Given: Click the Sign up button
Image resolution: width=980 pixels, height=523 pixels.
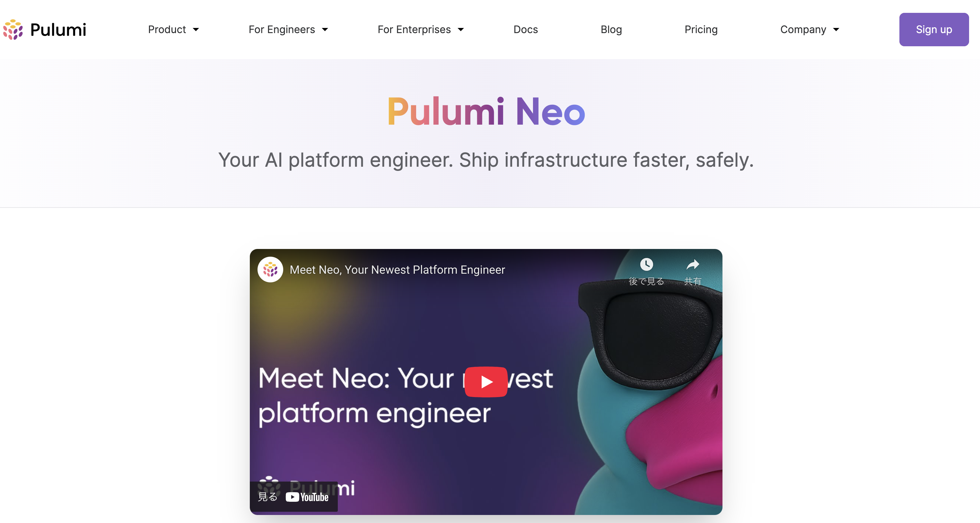Looking at the screenshot, I should point(933,30).
